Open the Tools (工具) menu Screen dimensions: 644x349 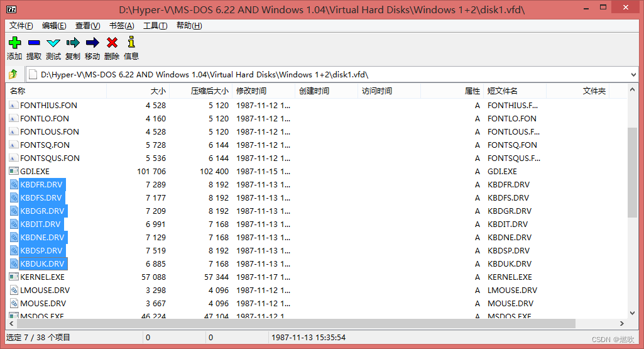pos(155,26)
